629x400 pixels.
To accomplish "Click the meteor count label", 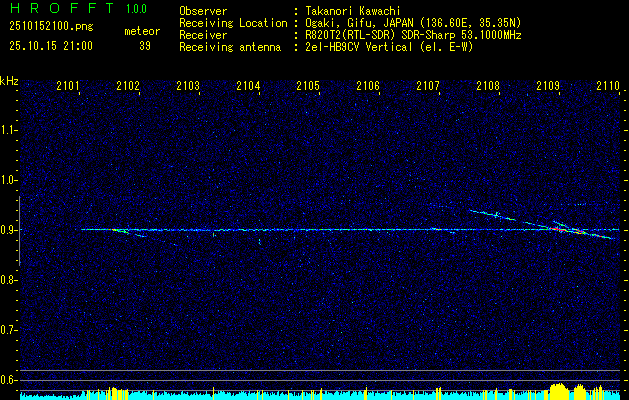I will click(x=142, y=31).
